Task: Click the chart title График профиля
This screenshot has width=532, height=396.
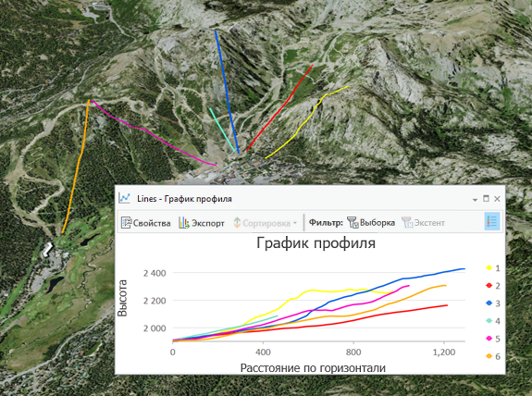Action: point(315,243)
